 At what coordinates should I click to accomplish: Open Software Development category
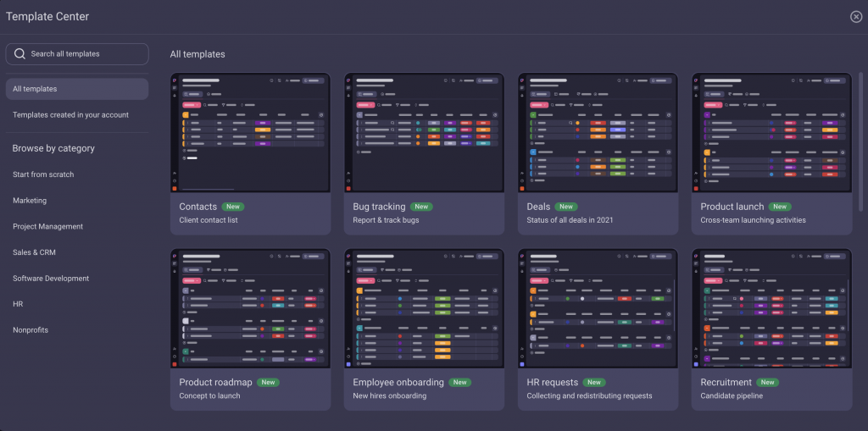pos(51,279)
